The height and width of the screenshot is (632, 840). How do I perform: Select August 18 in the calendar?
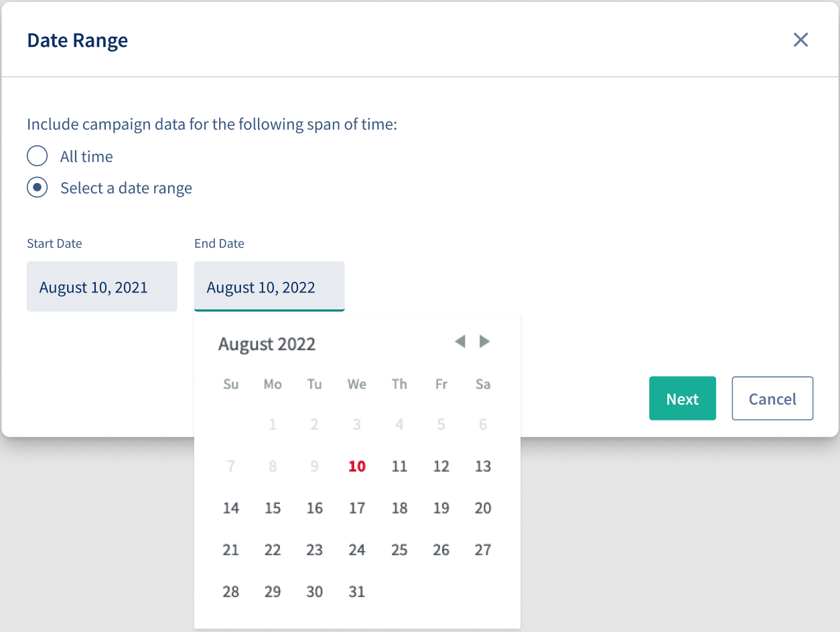click(x=399, y=508)
